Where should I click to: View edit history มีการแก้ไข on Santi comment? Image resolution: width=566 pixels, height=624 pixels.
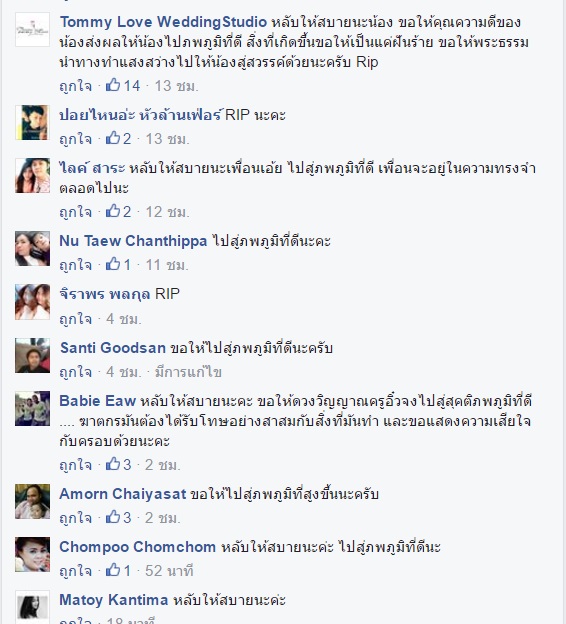click(188, 372)
